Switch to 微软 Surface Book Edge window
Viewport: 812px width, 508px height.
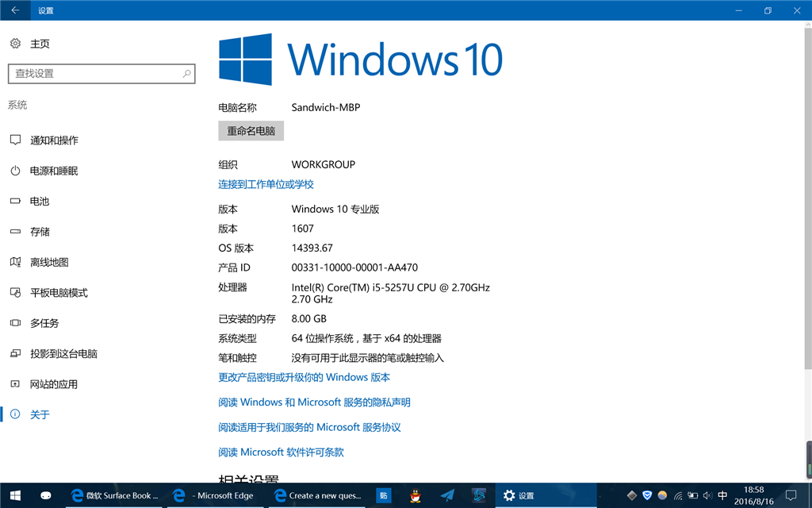pos(114,495)
